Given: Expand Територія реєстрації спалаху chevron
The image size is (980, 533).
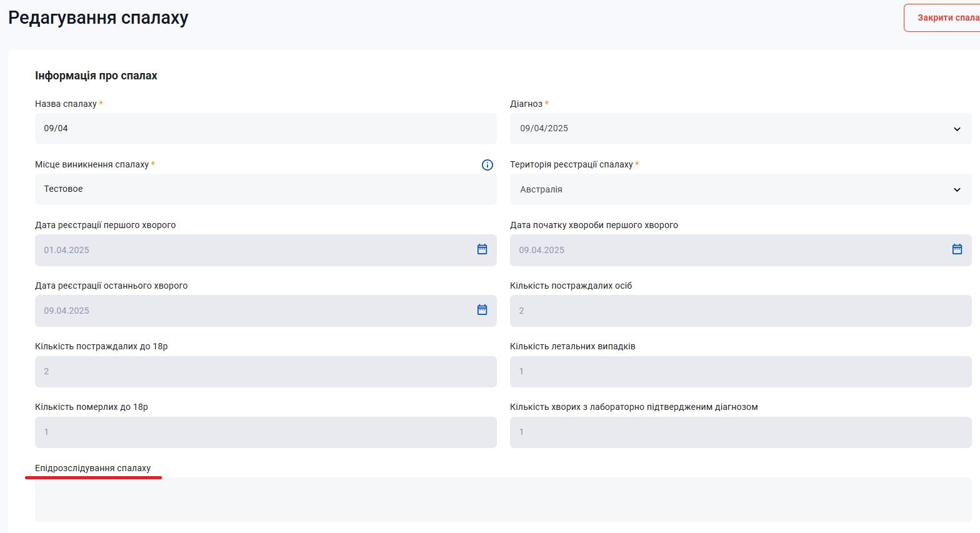Looking at the screenshot, I should tap(957, 189).
